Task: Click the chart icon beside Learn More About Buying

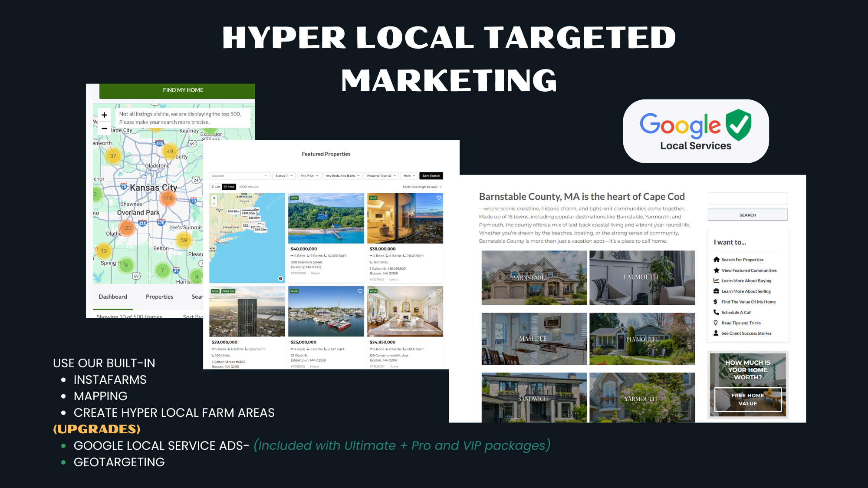Action: pyautogui.click(x=716, y=281)
